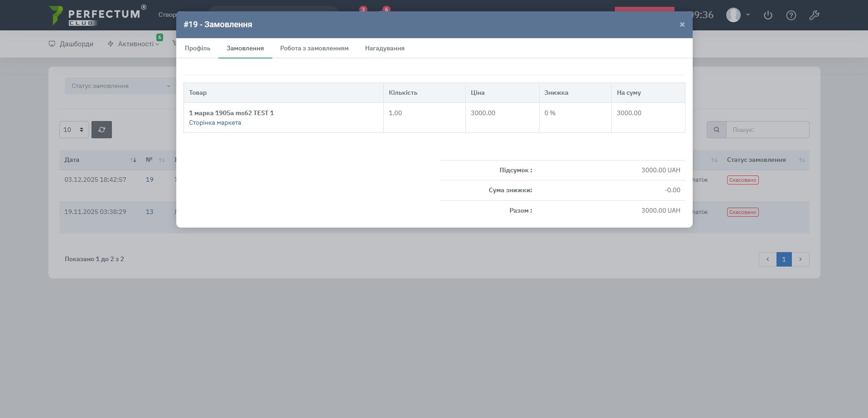Open the Робота з замовленням tab
868x418 pixels.
point(314,48)
